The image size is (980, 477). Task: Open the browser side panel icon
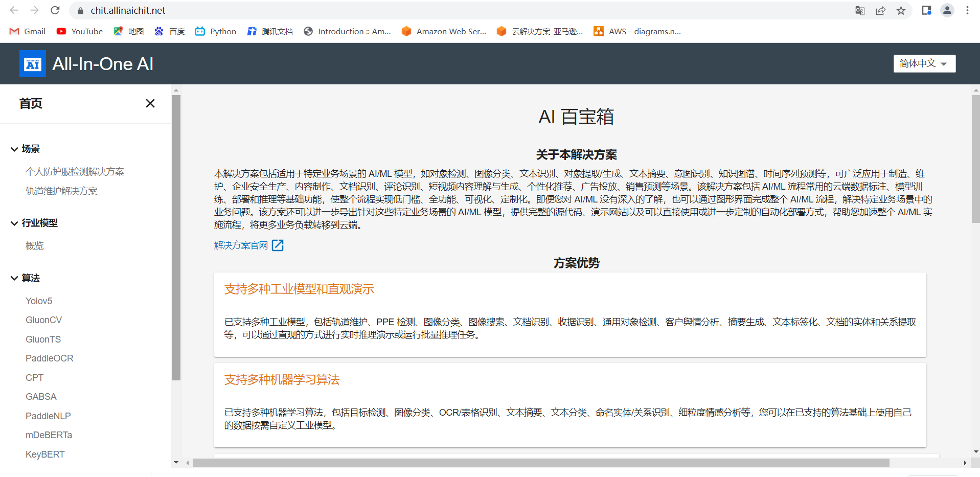926,11
